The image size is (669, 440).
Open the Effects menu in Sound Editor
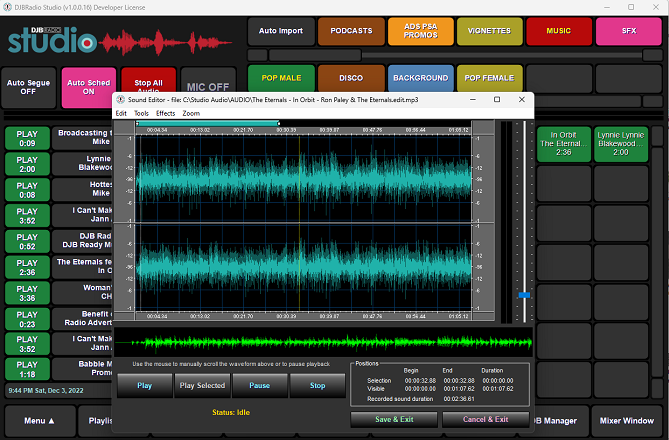click(166, 114)
